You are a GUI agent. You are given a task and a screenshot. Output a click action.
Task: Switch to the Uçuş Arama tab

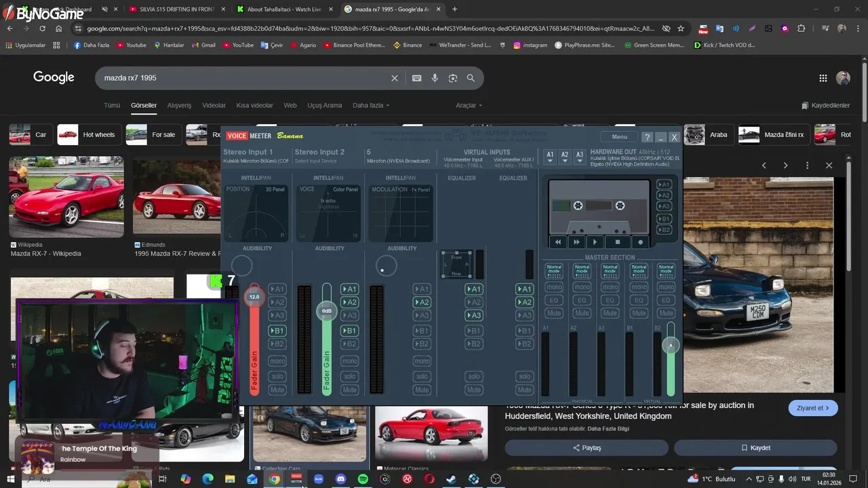tap(325, 106)
